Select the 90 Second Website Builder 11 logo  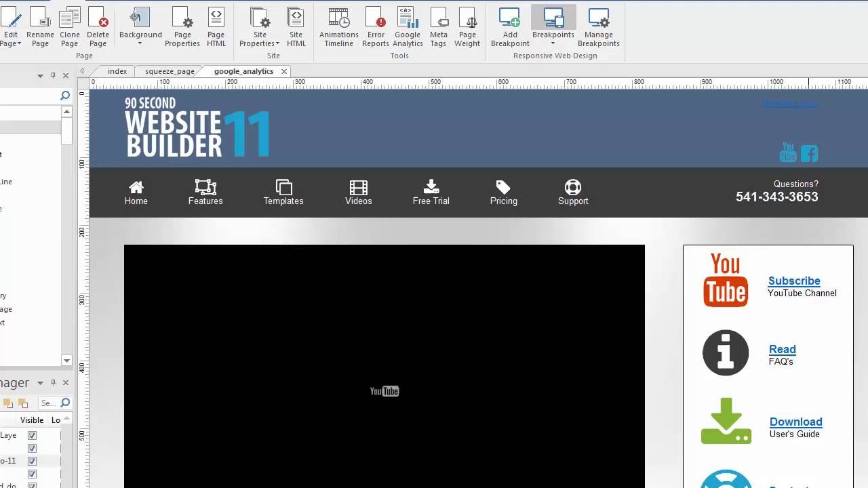(197, 127)
